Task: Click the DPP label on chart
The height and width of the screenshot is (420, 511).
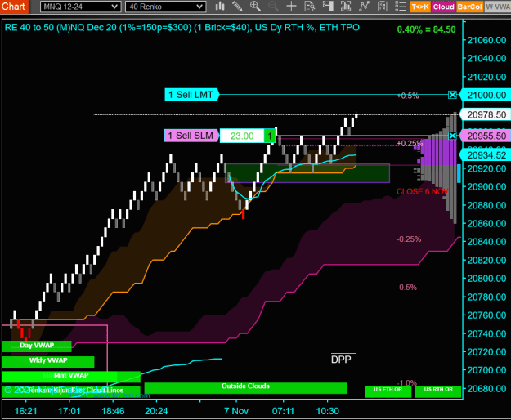Action: click(x=341, y=360)
